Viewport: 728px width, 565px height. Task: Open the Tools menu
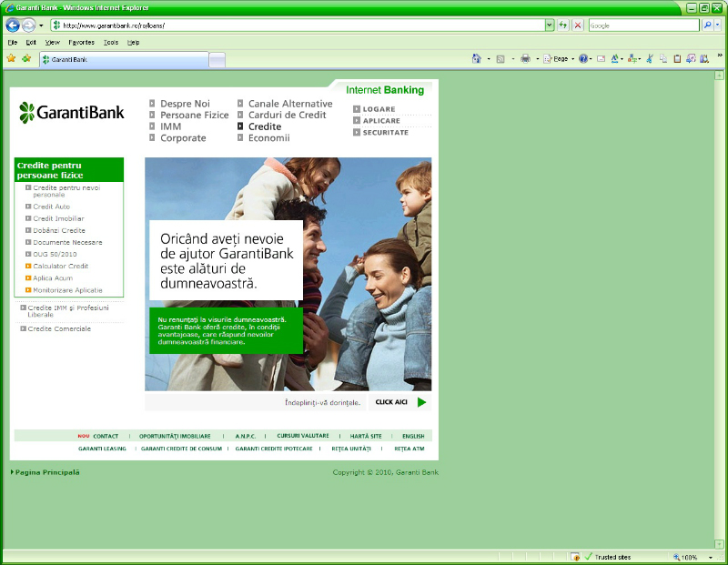pyautogui.click(x=111, y=42)
